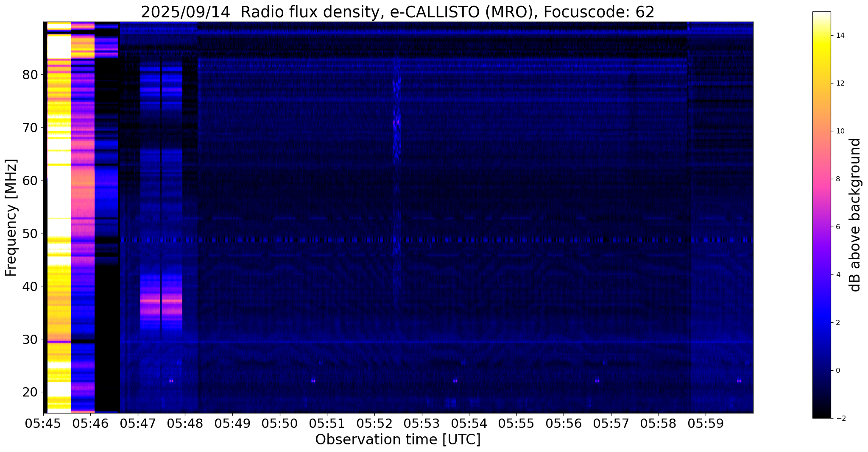Click the pink dot near 22 MHz at 05:56:40
This screenshot has height=452, width=868.
point(597,381)
